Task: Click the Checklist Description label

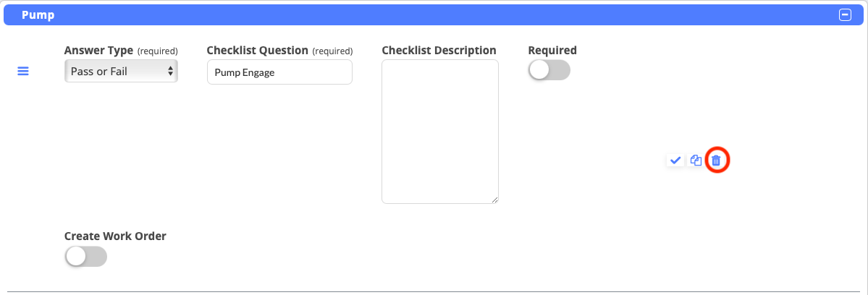Action: tap(439, 51)
